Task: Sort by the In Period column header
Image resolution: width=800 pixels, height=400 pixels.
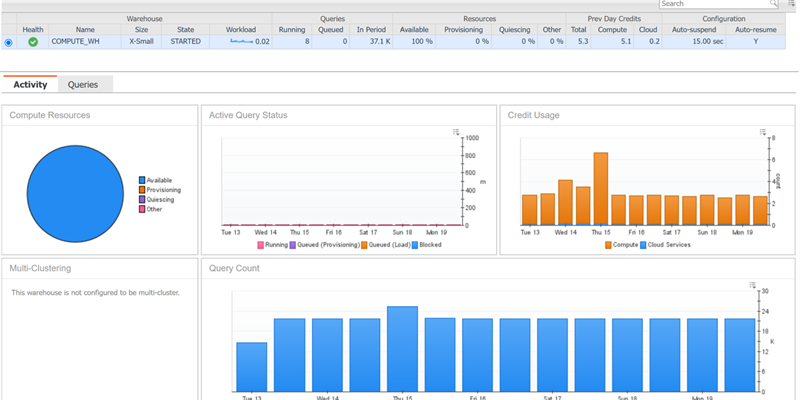Action: click(371, 30)
